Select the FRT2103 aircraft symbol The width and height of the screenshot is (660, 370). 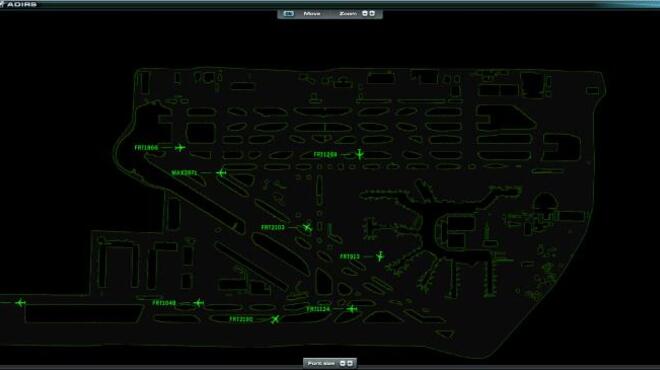307,228
